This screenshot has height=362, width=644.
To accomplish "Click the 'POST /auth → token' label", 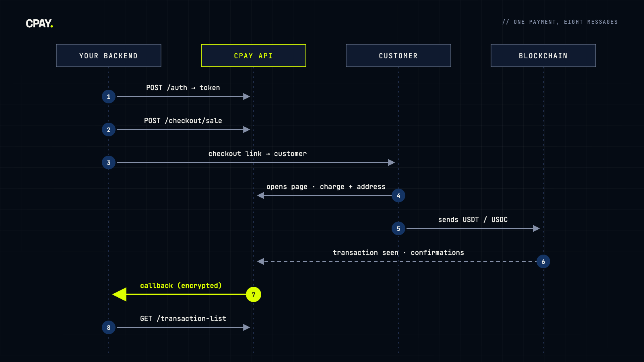I will click(x=183, y=88).
